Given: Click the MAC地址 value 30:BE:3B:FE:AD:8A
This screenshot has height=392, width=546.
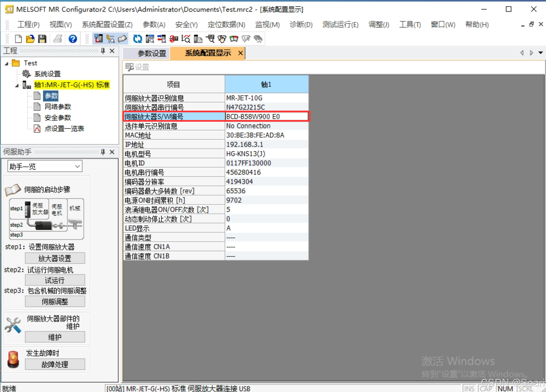Looking at the screenshot, I should (x=266, y=135).
